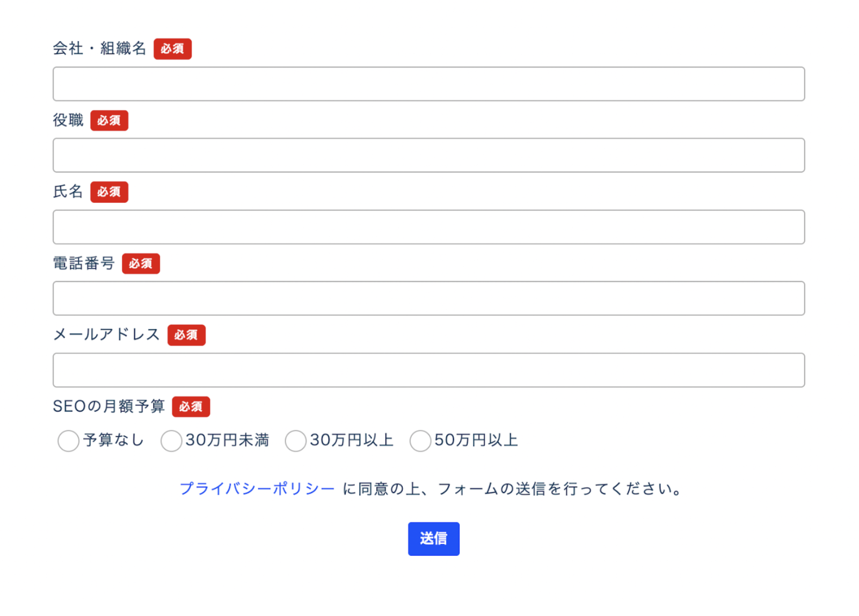Click the 会社・組織名 field label

99,49
